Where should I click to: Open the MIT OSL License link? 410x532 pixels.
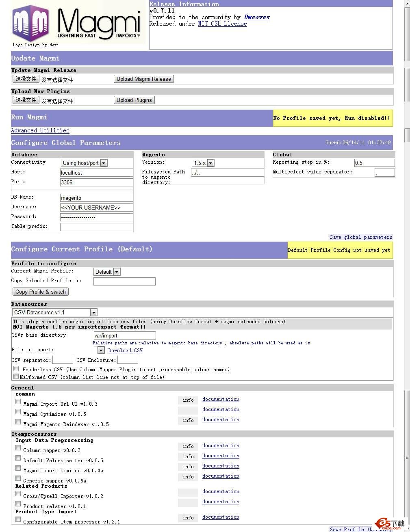[222, 24]
